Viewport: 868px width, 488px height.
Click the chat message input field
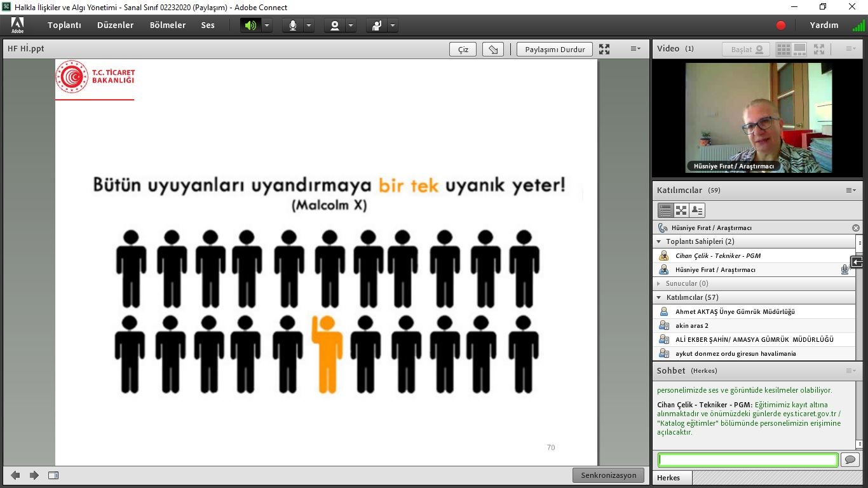747,459
